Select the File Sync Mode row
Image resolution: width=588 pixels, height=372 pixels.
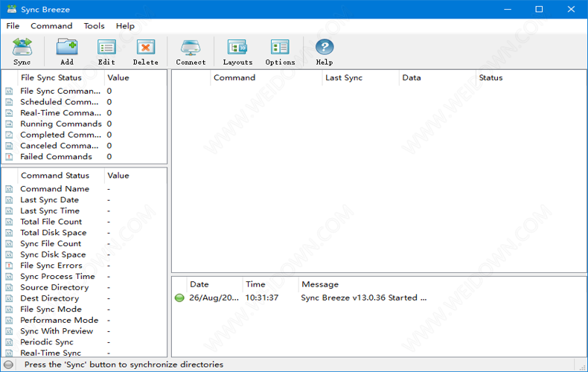pos(85,310)
